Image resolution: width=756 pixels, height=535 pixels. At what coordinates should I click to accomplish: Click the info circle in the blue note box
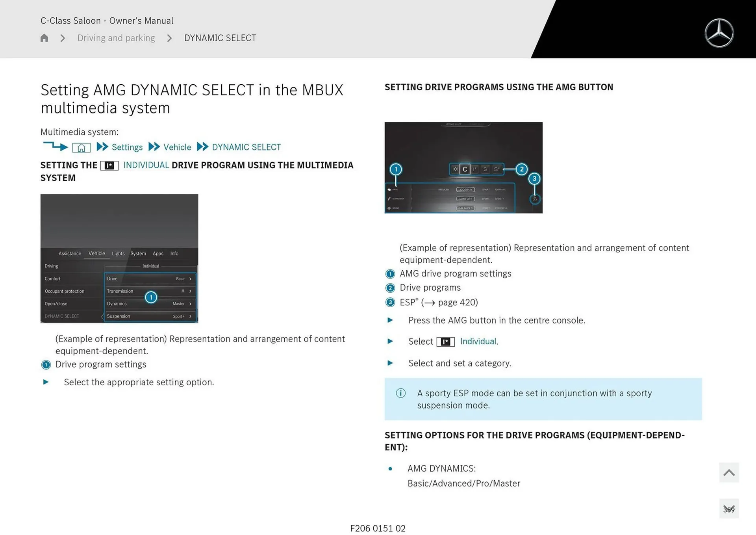coord(400,393)
